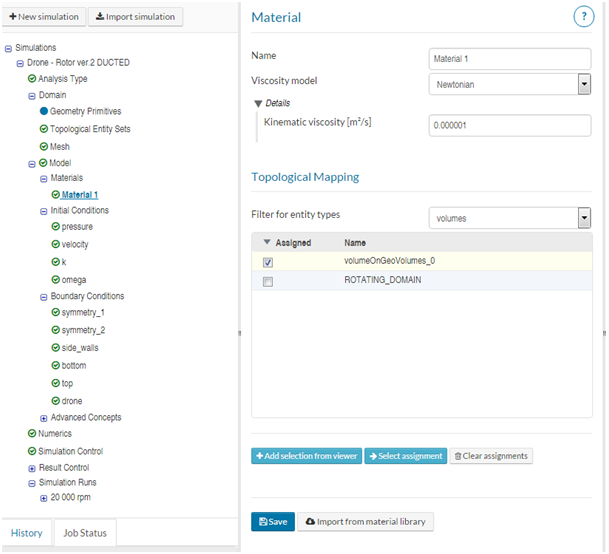
Task: Click the help question mark icon
Action: (583, 16)
